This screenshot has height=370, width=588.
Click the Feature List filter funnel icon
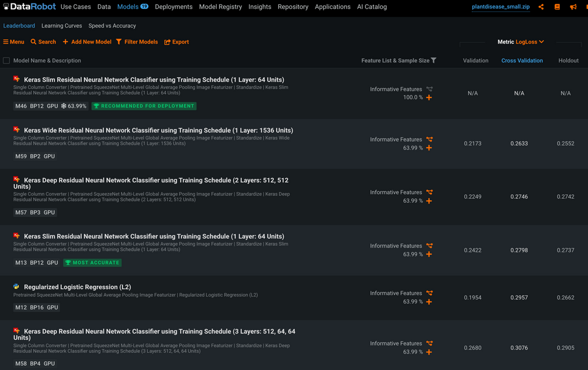tap(434, 61)
